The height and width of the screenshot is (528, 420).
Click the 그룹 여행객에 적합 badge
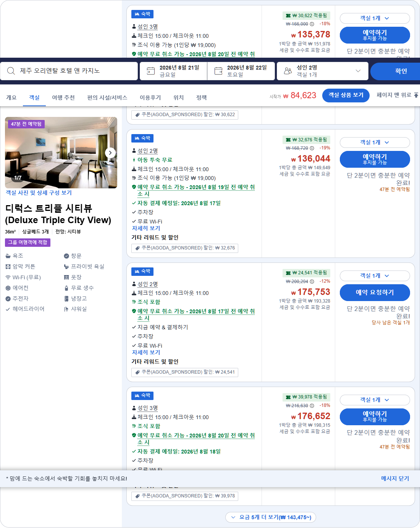tap(28, 243)
